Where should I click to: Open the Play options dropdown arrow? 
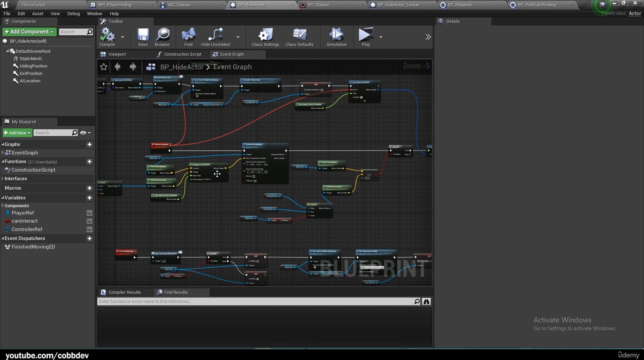coord(381,37)
